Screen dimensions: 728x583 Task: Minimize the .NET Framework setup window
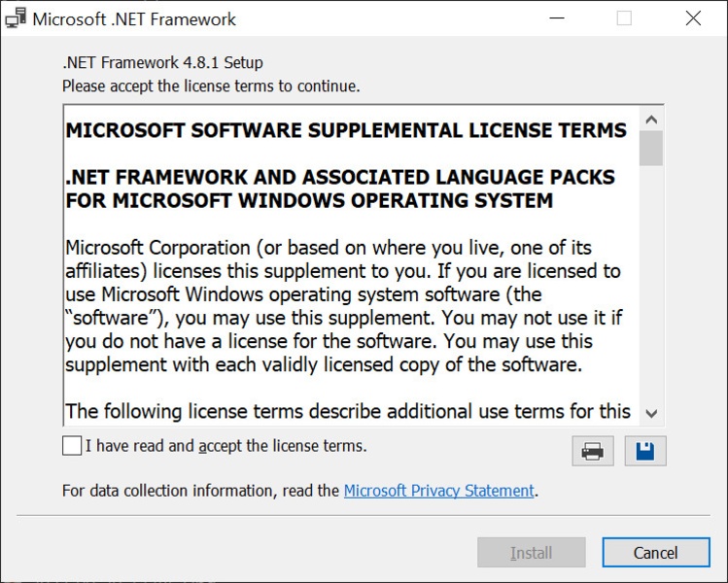557,18
